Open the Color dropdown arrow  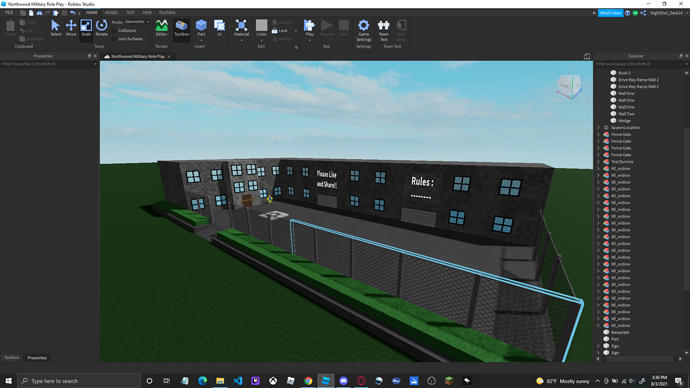point(261,40)
